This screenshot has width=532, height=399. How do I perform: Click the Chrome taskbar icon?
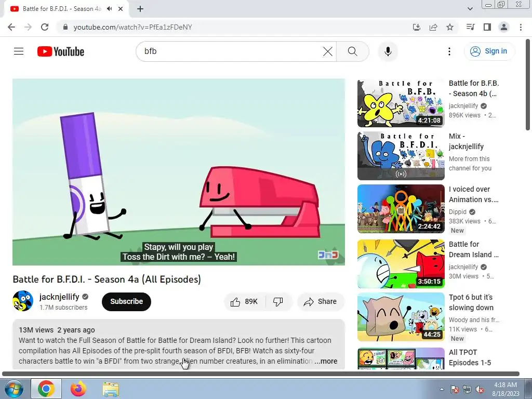46,389
